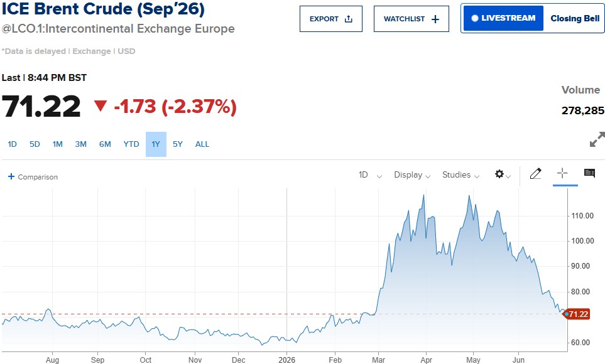The height and width of the screenshot is (364, 605).
Task: Activate the pencil drawing tool
Action: [535, 174]
